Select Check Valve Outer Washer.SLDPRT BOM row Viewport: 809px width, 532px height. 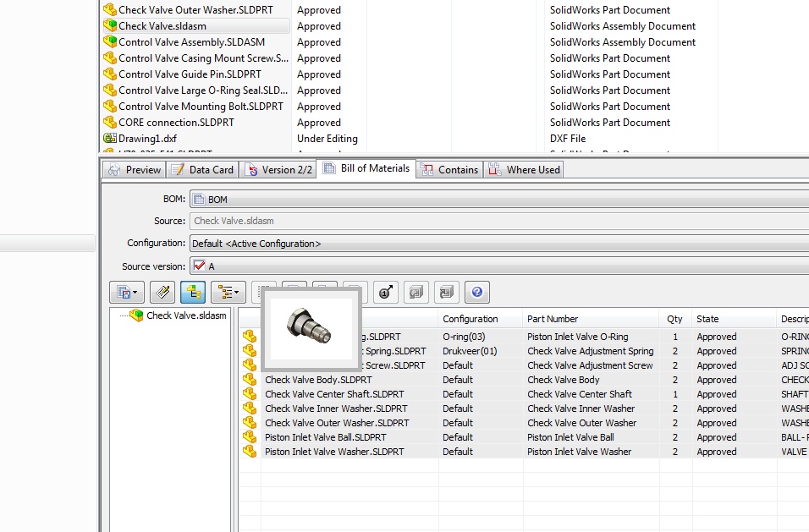pyautogui.click(x=524, y=423)
